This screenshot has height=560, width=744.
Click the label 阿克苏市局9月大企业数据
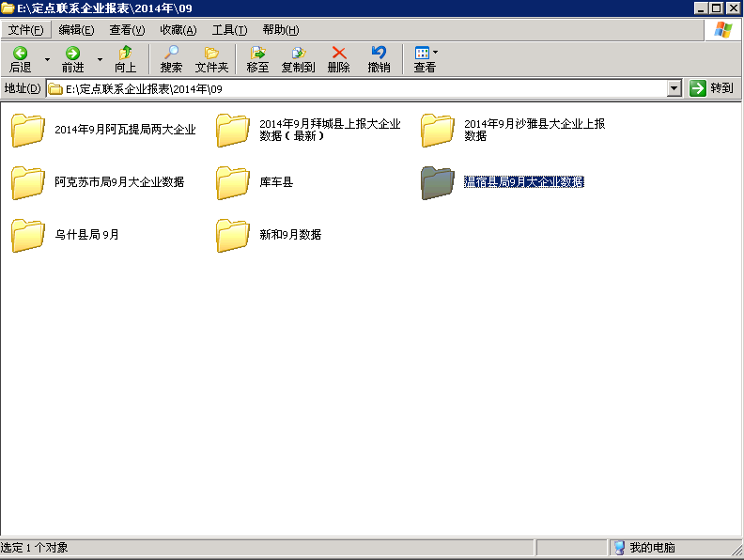point(119,181)
